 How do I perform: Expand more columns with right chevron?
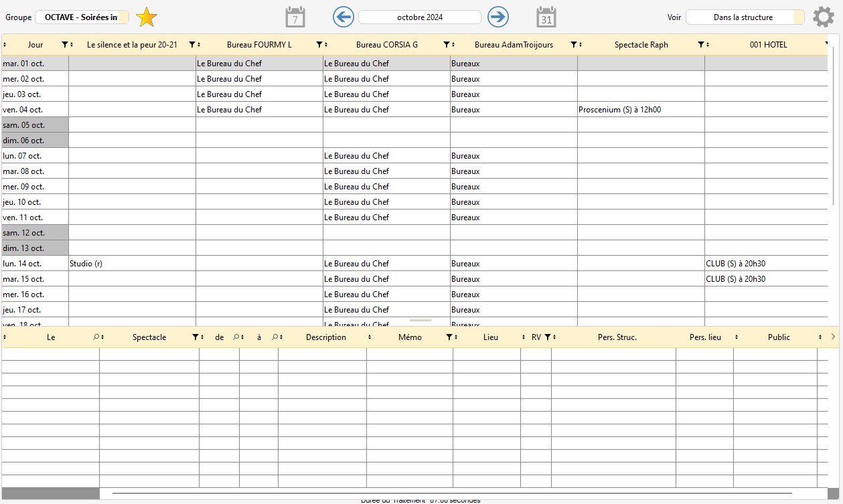click(833, 337)
